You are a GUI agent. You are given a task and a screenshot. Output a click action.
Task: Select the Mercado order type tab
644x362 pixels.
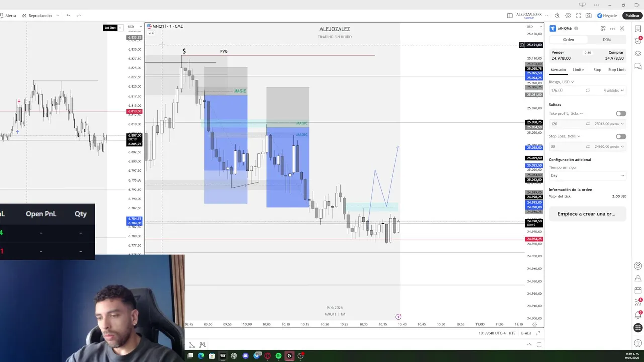(558, 70)
